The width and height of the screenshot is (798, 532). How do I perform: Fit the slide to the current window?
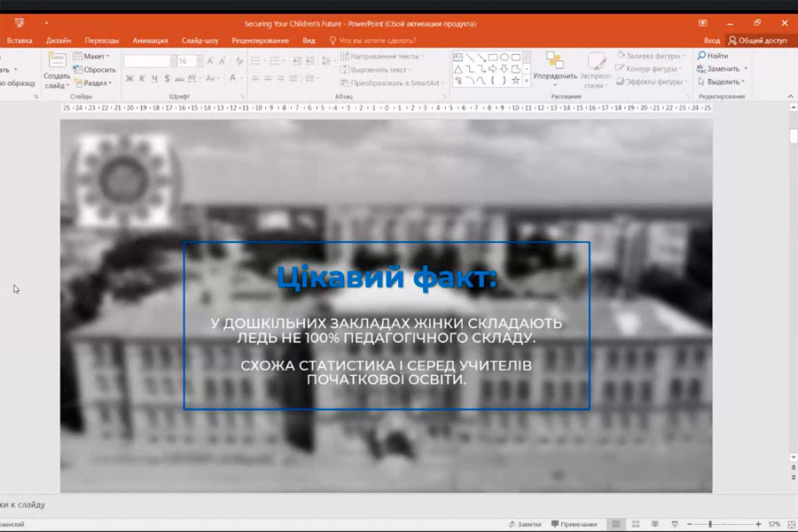[792, 524]
